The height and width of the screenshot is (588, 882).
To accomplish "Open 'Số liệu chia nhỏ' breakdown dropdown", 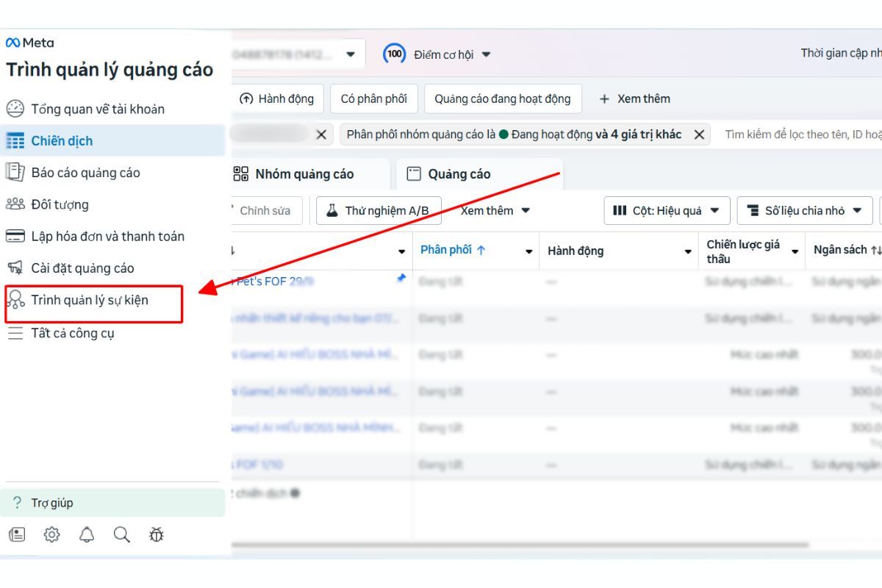I will tap(804, 211).
